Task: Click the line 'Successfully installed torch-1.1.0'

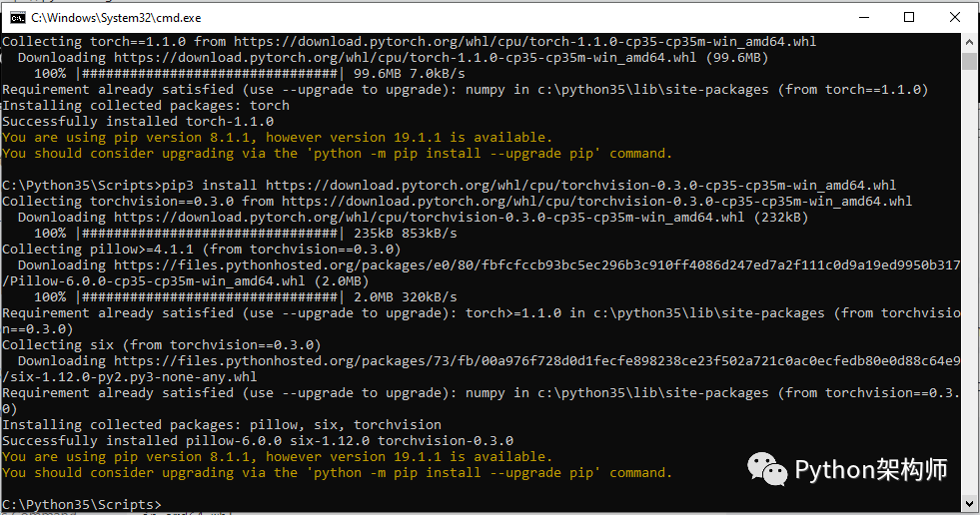Action: coord(138,122)
